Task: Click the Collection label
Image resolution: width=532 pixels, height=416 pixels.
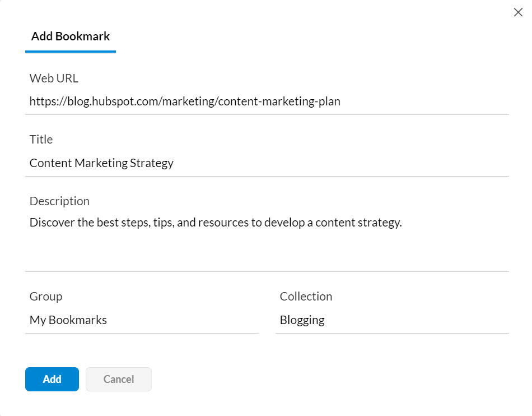Action: coord(306,296)
